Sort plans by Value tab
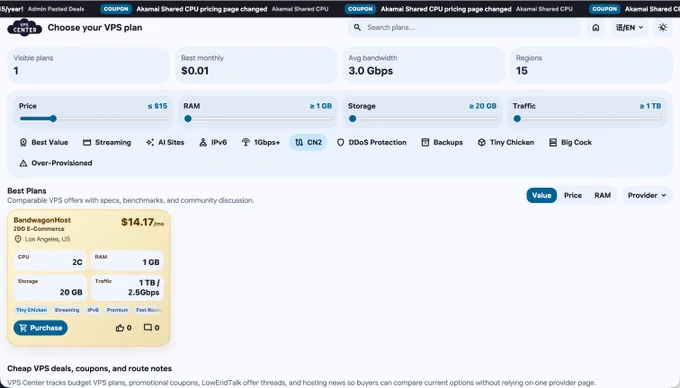Image resolution: width=680 pixels, height=388 pixels. [542, 196]
